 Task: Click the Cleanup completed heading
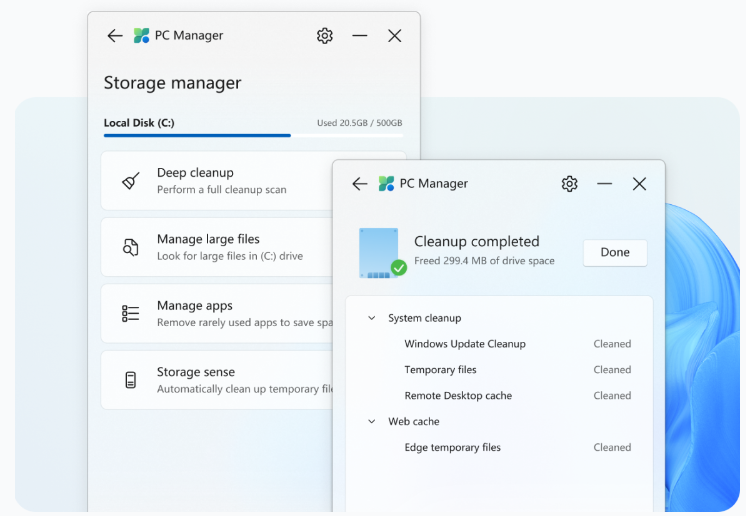click(477, 242)
